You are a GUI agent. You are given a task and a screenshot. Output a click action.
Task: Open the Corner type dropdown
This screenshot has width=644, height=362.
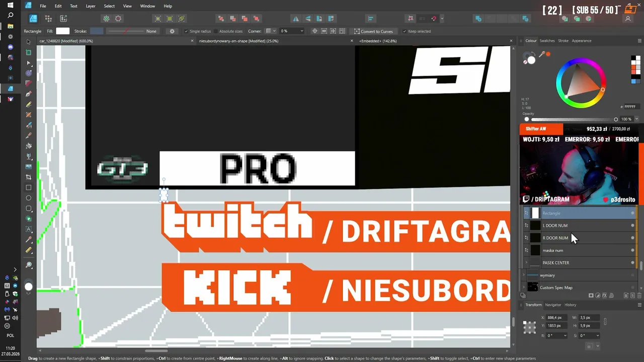click(x=270, y=31)
